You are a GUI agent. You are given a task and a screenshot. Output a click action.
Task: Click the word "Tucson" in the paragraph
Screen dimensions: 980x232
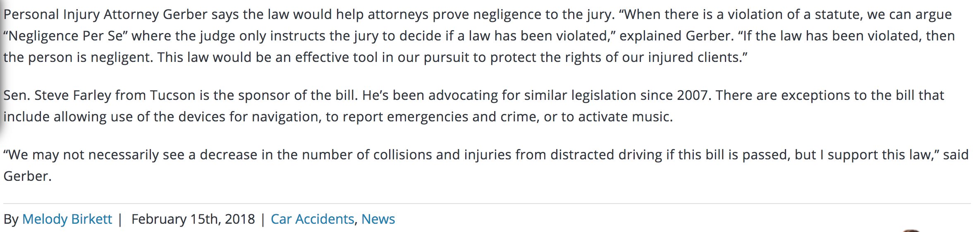[172, 95]
